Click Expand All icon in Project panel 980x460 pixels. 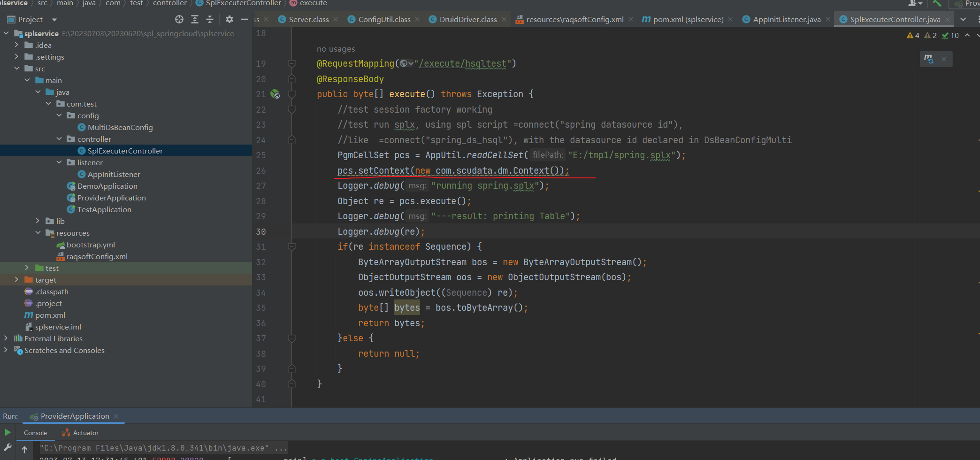tap(195, 19)
